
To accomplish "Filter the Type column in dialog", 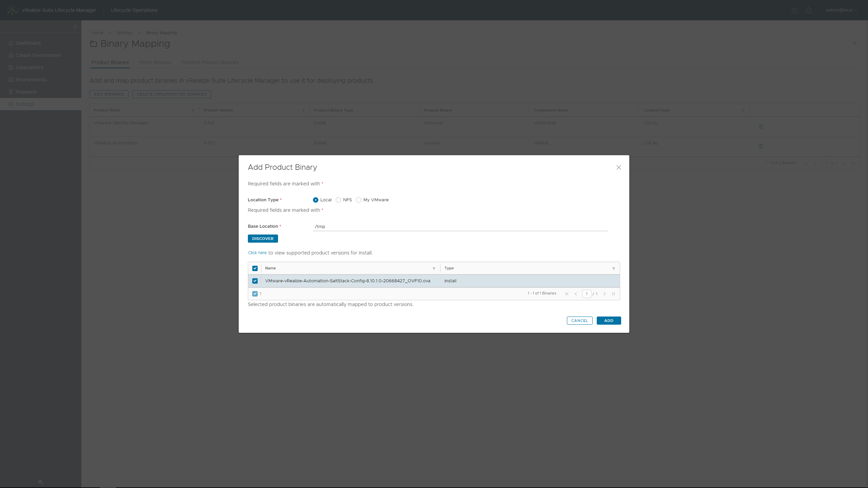I will [x=613, y=269].
